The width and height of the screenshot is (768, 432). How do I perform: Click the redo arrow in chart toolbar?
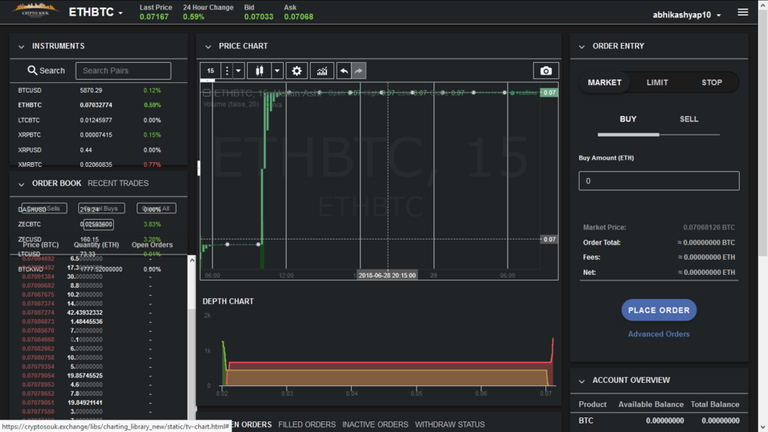pos(359,71)
